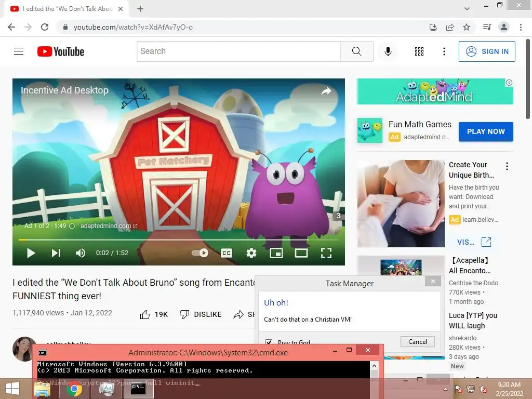Open a new browser tab

[x=140, y=9]
